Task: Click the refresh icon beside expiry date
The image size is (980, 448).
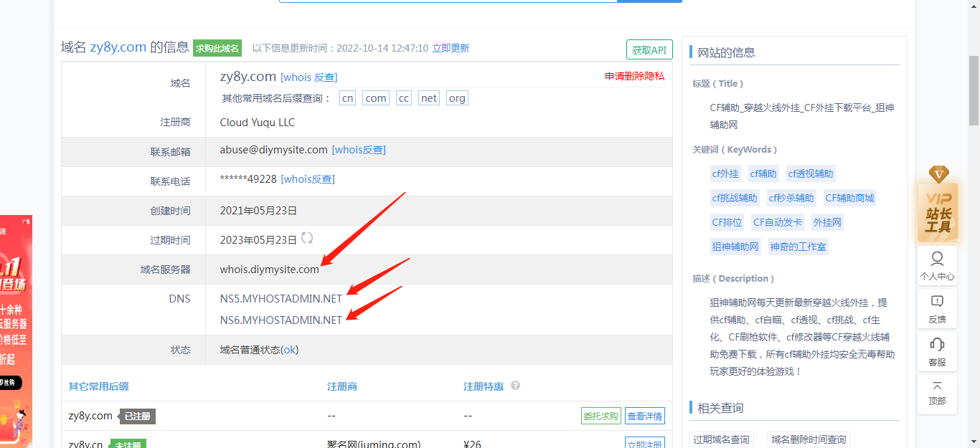Action: click(x=307, y=238)
